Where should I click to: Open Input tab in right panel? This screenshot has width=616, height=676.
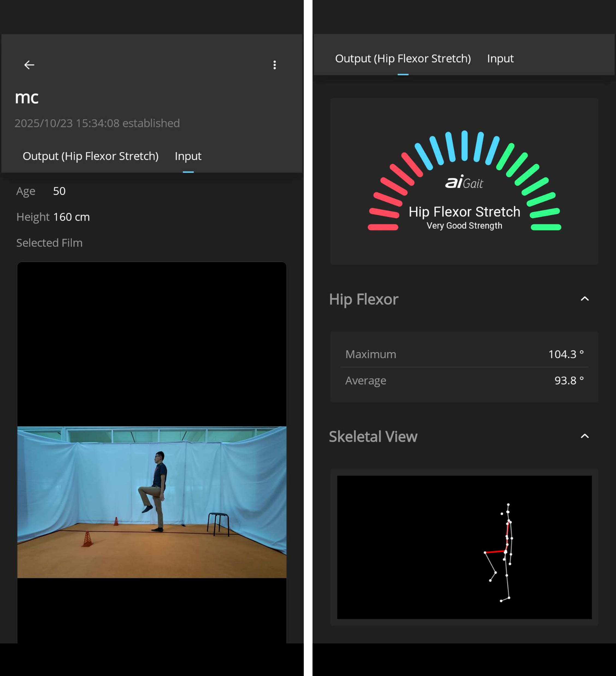500,59
